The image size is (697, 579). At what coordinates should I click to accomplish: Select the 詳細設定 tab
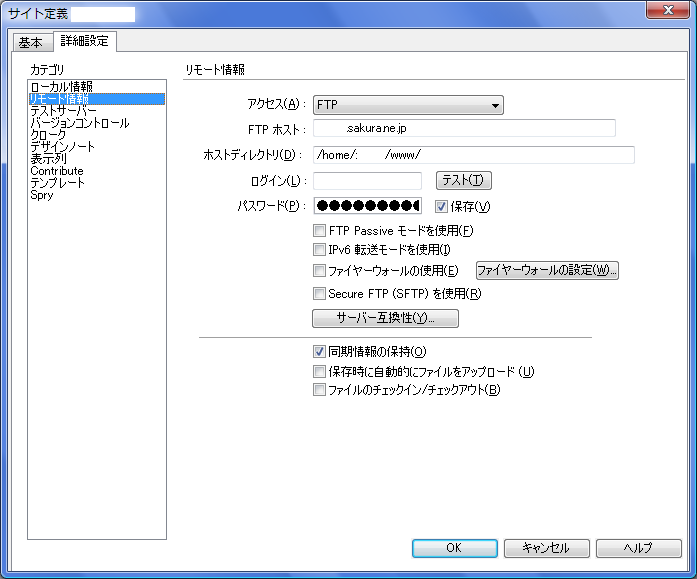tap(82, 42)
